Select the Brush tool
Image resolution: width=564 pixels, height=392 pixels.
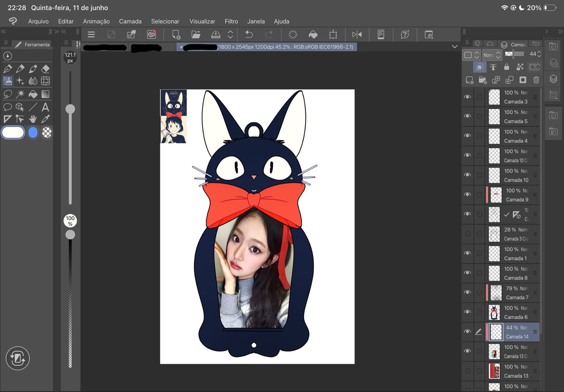click(x=33, y=69)
